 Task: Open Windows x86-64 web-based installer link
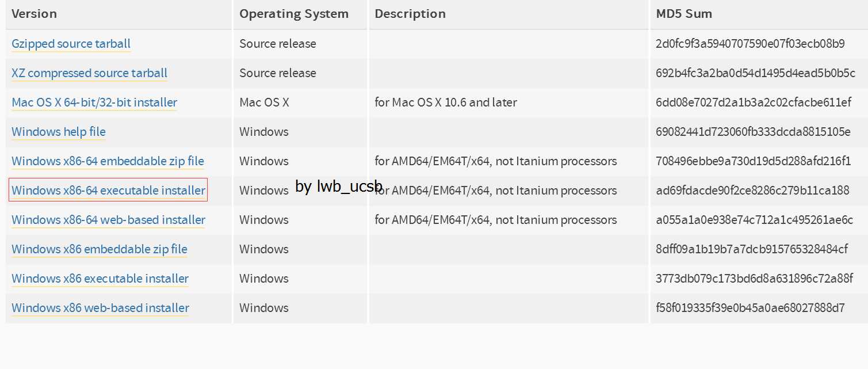[108, 220]
